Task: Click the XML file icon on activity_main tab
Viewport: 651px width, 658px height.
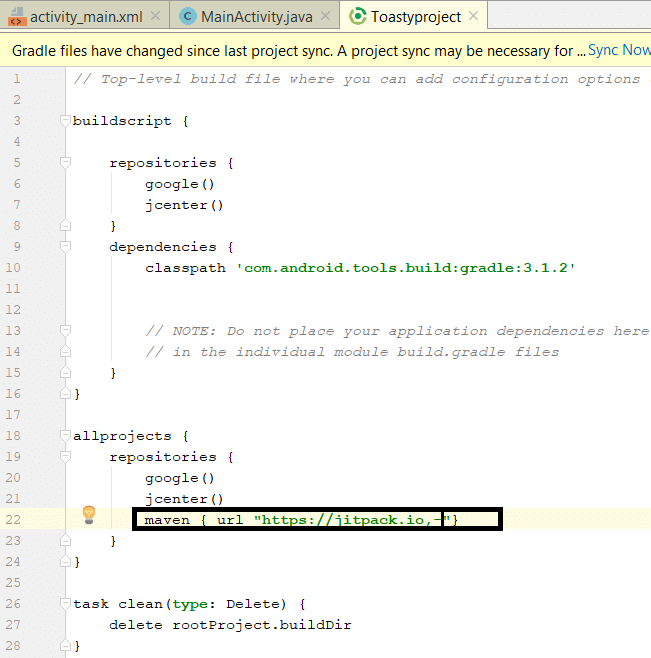Action: [x=17, y=17]
